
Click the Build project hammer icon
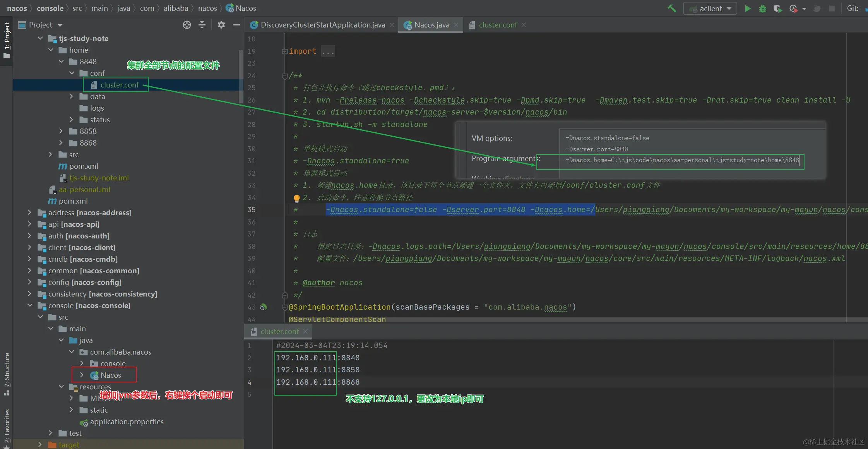pos(672,8)
